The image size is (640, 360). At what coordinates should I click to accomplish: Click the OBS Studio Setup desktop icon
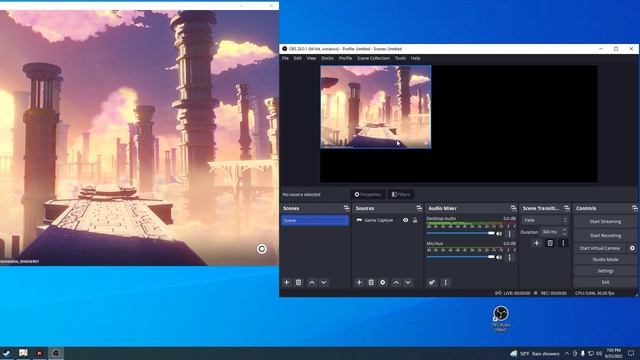501,318
